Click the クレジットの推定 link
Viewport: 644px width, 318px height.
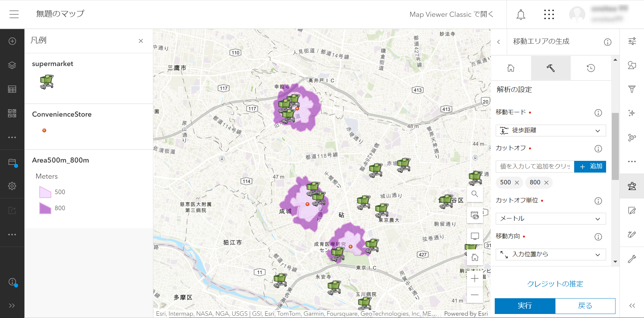click(555, 284)
